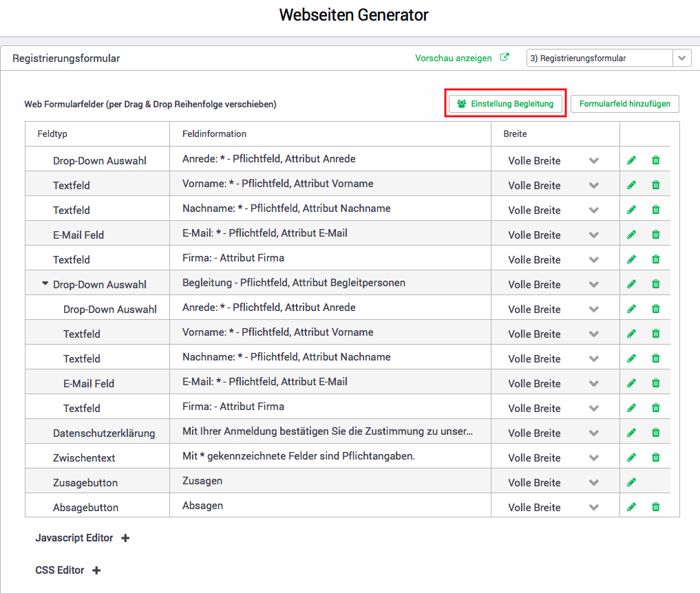Image resolution: width=700 pixels, height=593 pixels.
Task: Open the page selector showing 3) Registrierungsformular
Action: [609, 58]
